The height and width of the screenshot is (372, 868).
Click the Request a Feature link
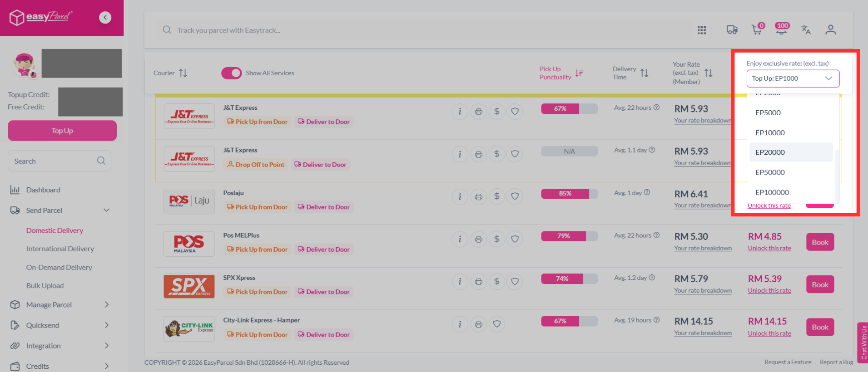[x=788, y=362]
